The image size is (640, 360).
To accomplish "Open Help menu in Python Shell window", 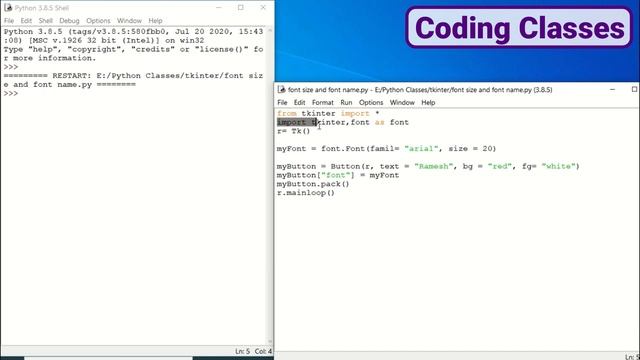I will click(155, 20).
